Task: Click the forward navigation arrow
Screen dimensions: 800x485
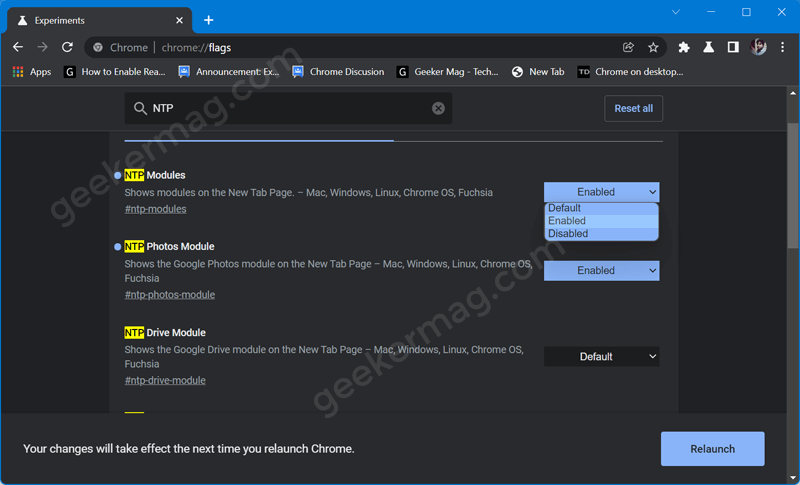Action: point(42,47)
